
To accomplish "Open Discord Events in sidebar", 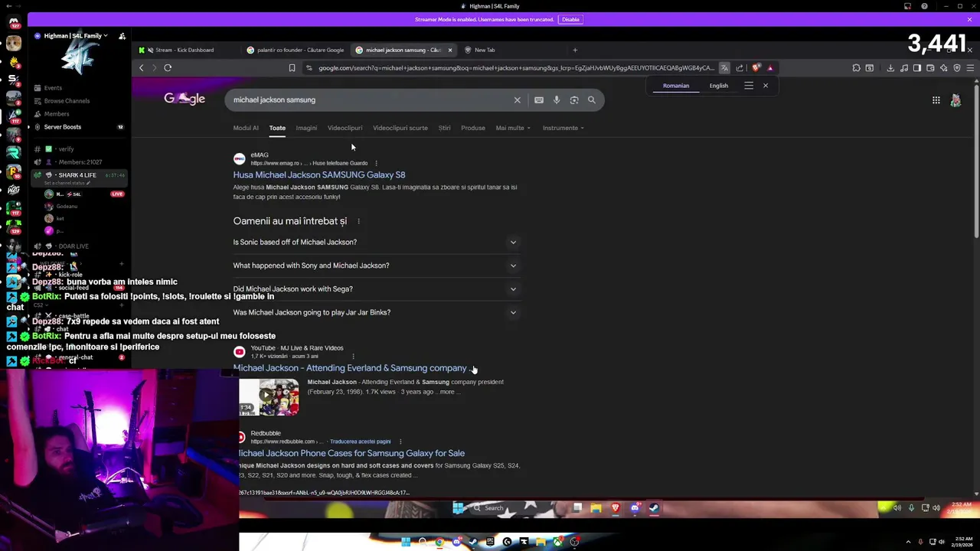I will click(53, 88).
